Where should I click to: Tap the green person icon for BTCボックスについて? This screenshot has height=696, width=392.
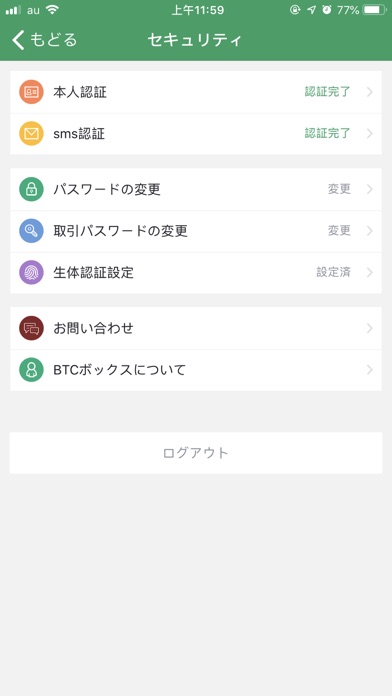[31, 370]
